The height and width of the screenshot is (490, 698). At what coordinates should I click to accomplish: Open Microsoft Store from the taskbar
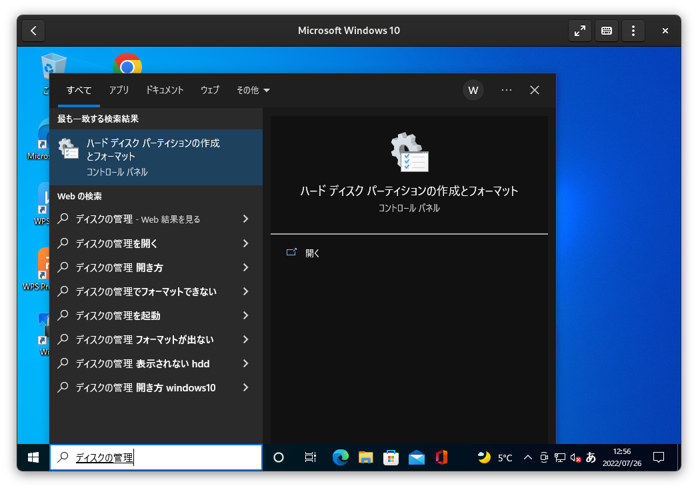coord(391,457)
